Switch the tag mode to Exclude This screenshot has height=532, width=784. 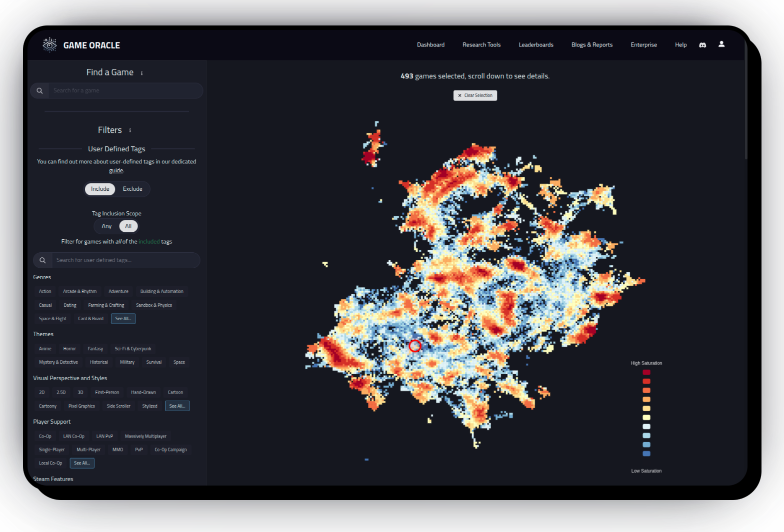click(x=132, y=189)
